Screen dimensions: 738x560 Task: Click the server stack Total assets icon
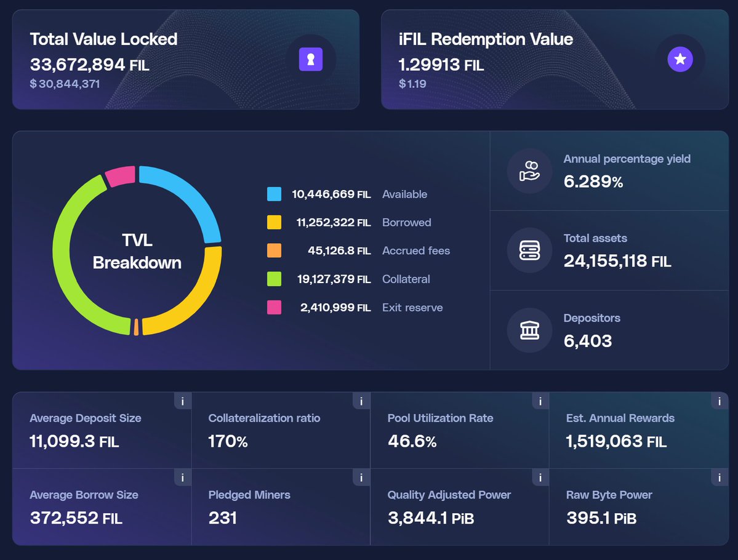(529, 250)
